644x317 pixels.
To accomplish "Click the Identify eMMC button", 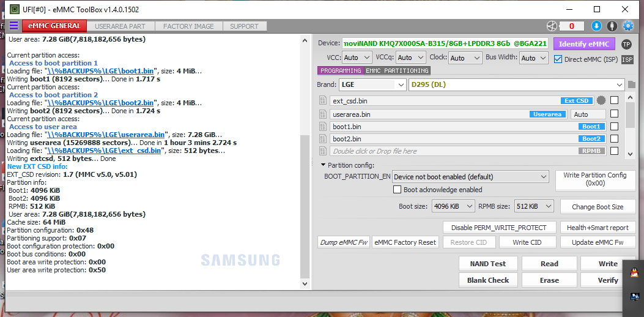I will (584, 44).
